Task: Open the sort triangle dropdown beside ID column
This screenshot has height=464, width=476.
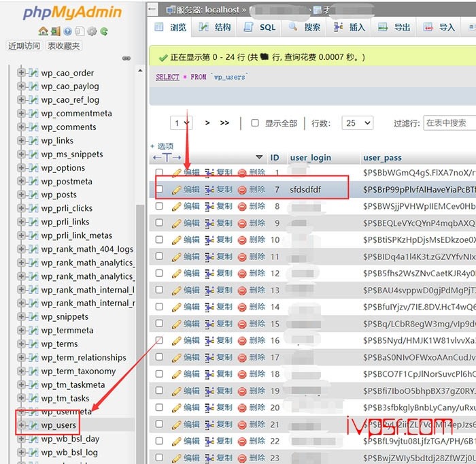Action: (x=259, y=157)
